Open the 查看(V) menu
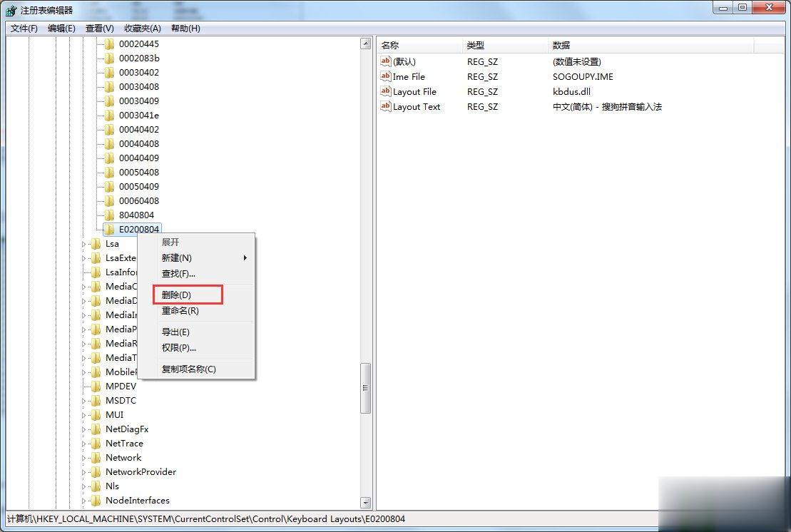This screenshot has width=791, height=532. click(x=100, y=29)
